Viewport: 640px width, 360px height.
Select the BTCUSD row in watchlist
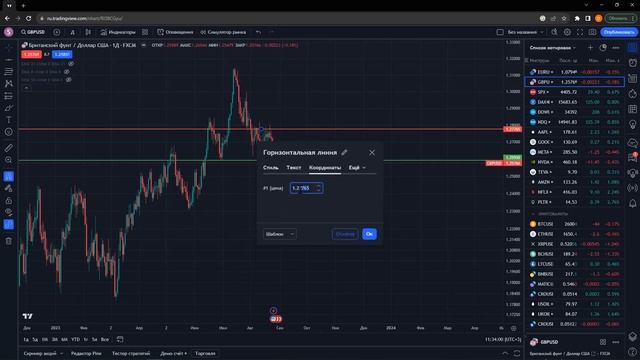(575, 224)
